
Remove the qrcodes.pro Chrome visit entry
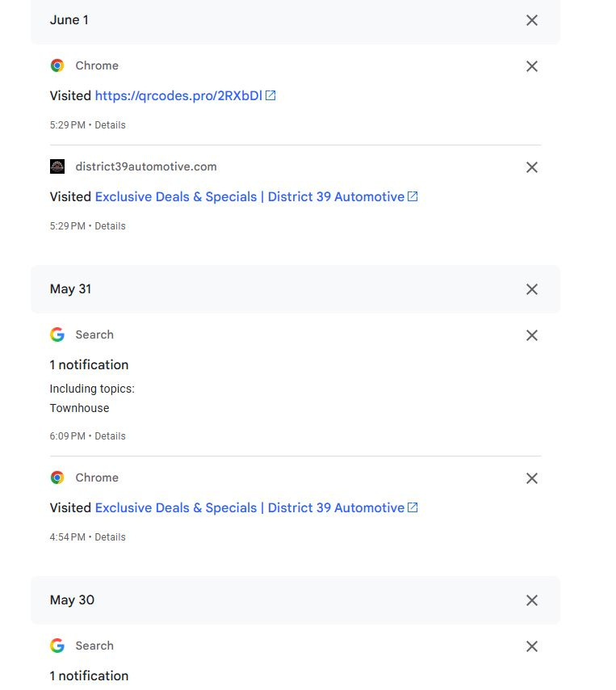coord(531,66)
